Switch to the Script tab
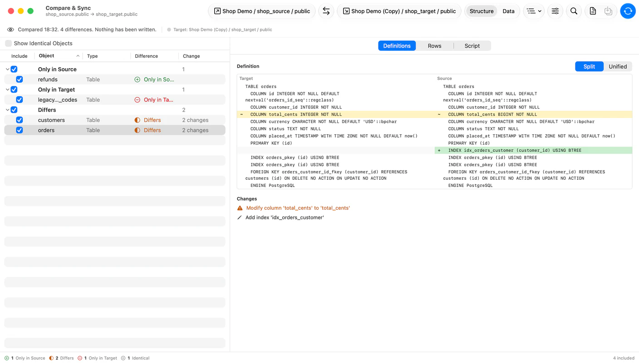Viewport: 639px width, 364px height. point(472,46)
